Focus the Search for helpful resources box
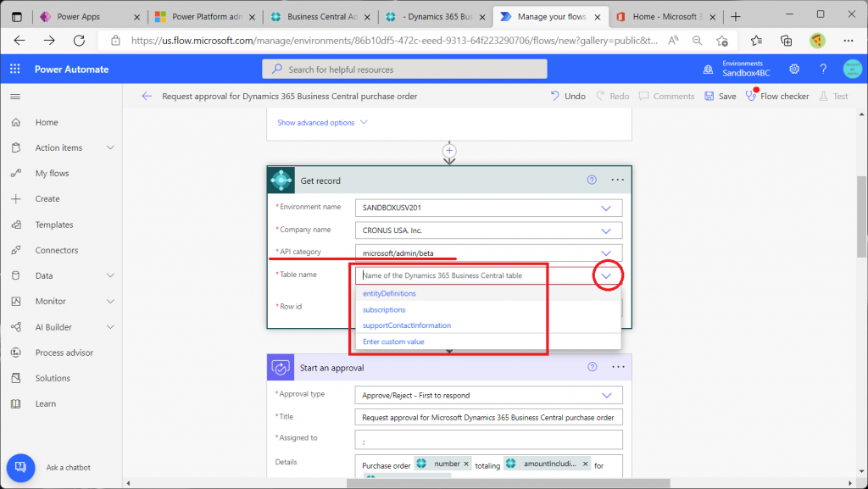Image resolution: width=868 pixels, height=489 pixels. [404, 69]
